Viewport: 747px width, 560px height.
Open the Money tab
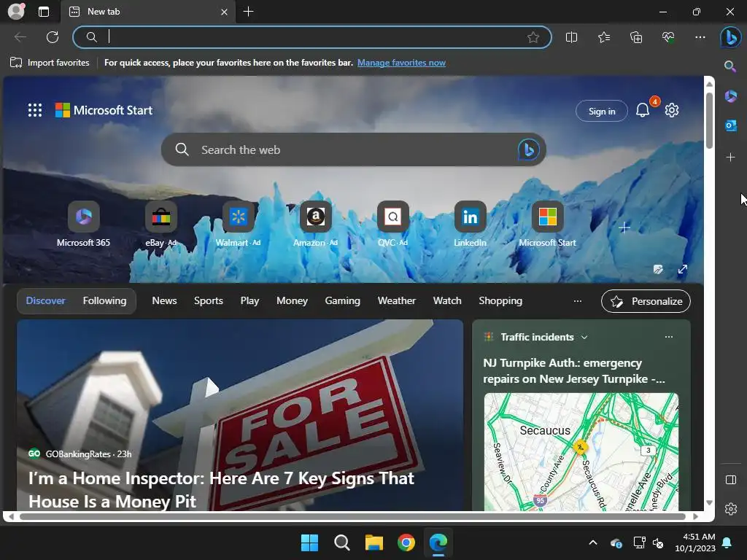click(x=292, y=301)
